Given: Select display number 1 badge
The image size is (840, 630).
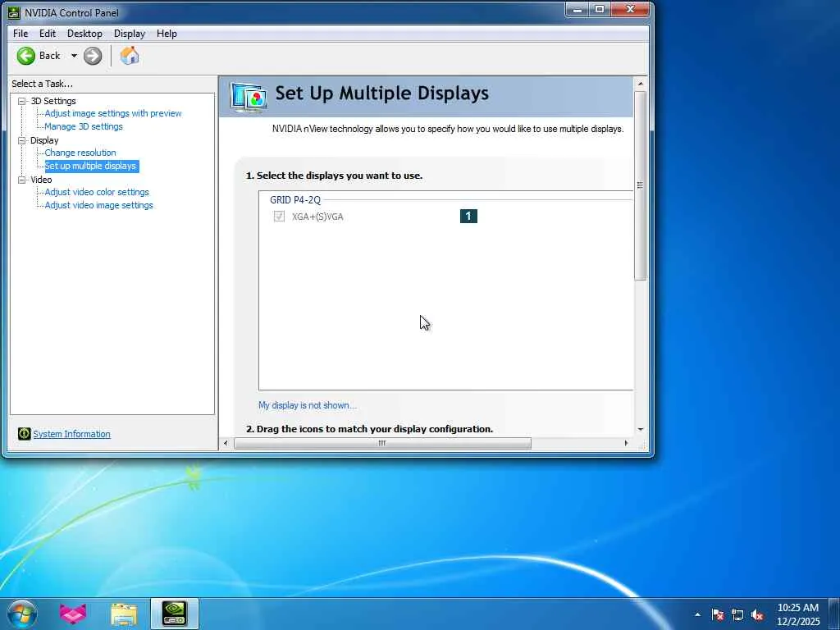Looking at the screenshot, I should click(x=468, y=216).
